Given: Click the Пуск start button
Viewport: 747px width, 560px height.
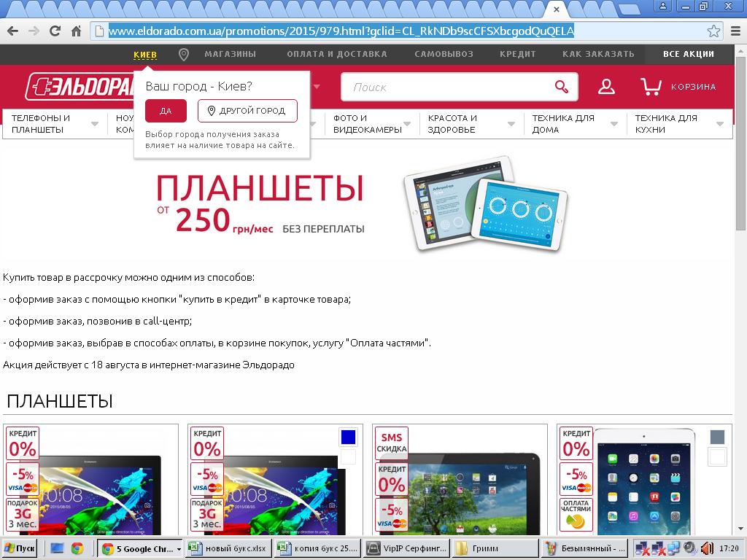Looking at the screenshot, I should coord(20,548).
